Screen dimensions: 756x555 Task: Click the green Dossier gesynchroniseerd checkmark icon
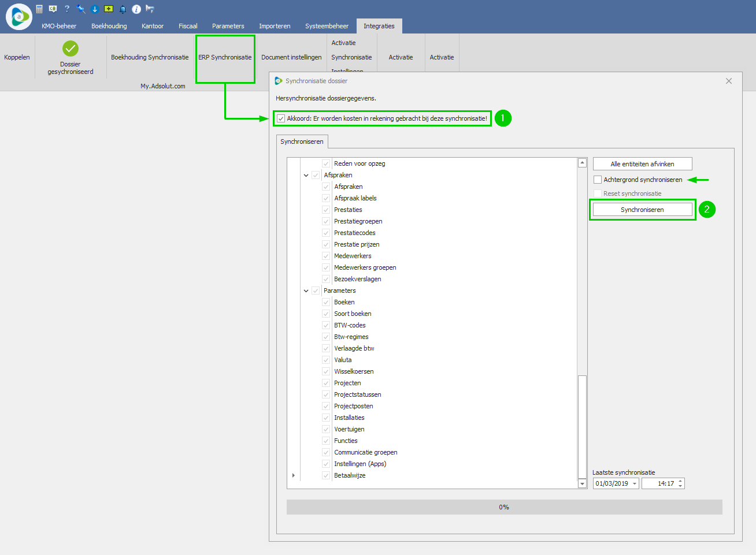[71, 49]
